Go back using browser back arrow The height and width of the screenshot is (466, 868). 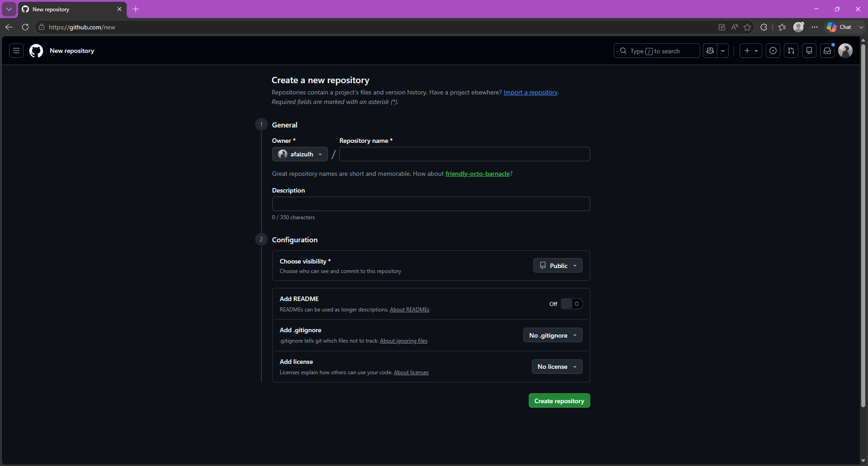(9, 27)
